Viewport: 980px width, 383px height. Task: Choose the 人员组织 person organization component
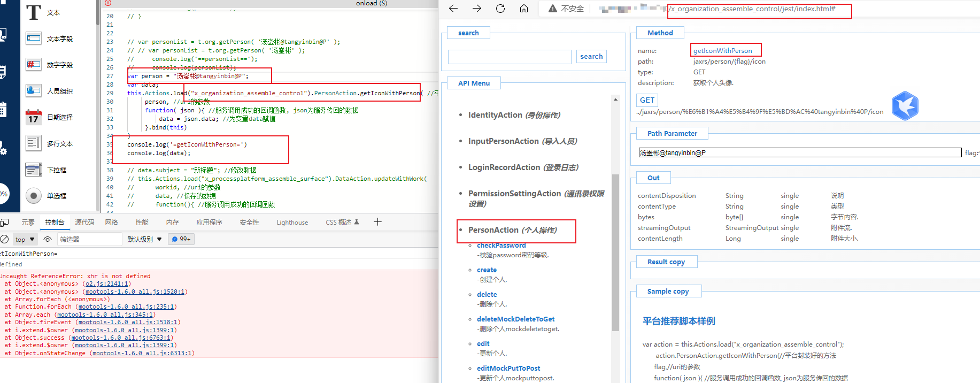pyautogui.click(x=34, y=91)
